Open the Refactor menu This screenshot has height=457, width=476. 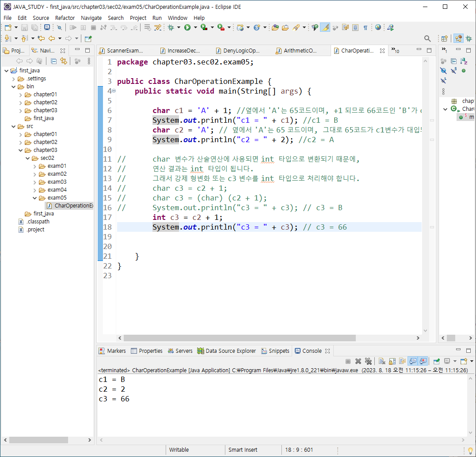point(65,18)
